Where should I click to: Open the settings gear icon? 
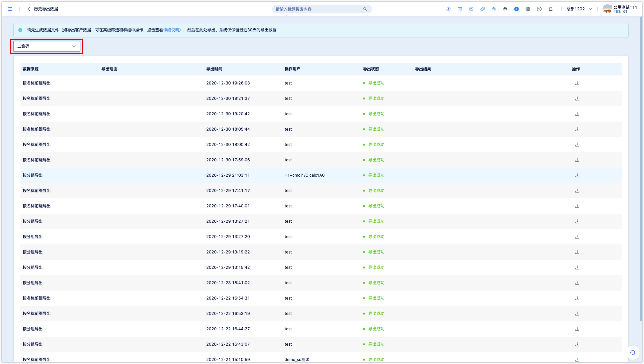(x=528, y=9)
